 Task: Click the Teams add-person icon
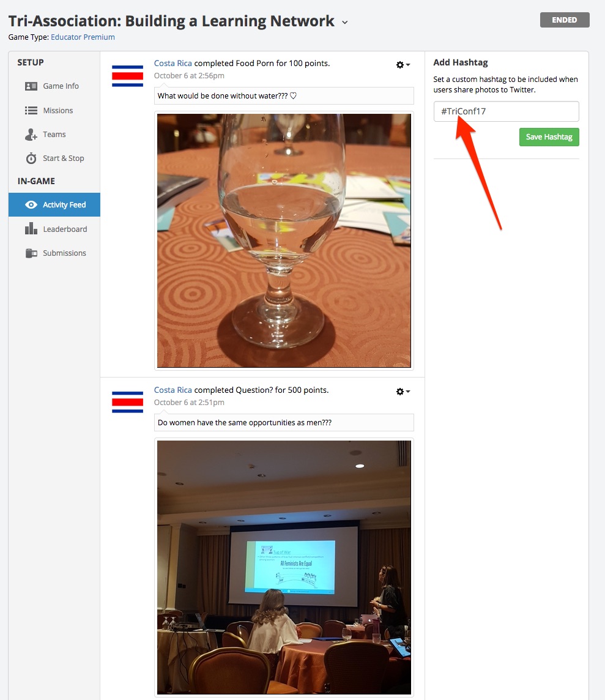[31, 135]
